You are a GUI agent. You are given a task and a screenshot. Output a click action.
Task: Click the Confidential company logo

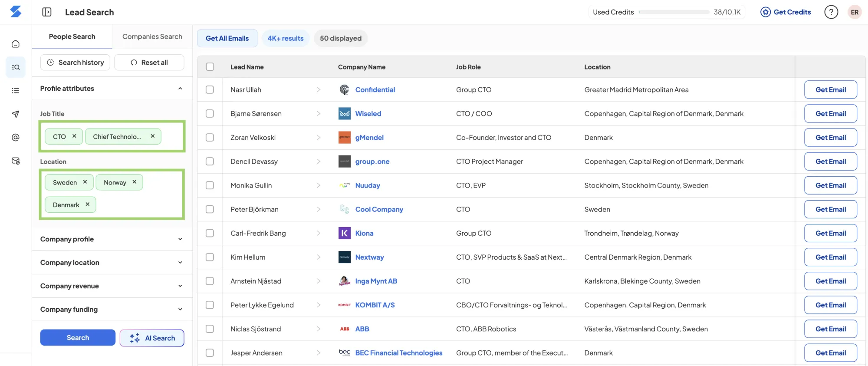tap(345, 90)
